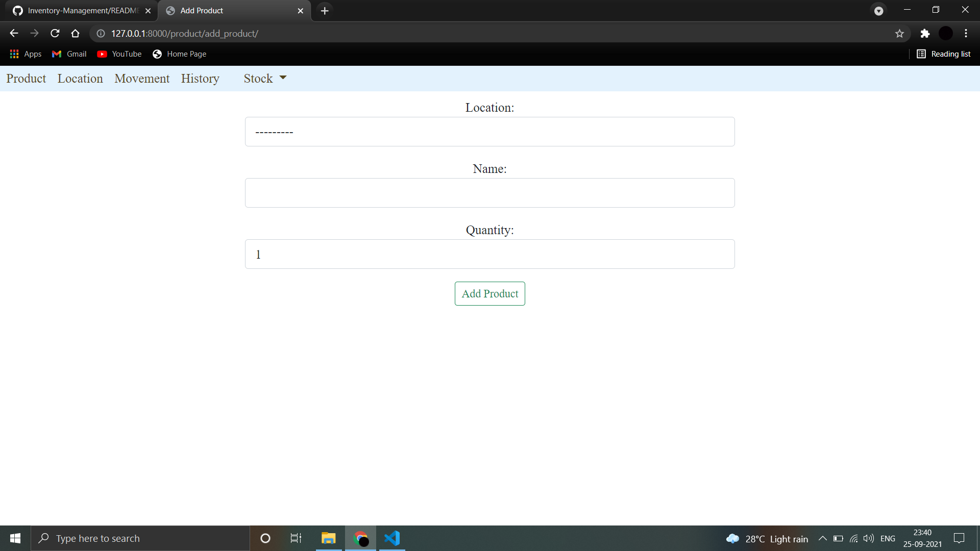The width and height of the screenshot is (980, 551).
Task: Navigate to the Product page link
Action: [26, 78]
